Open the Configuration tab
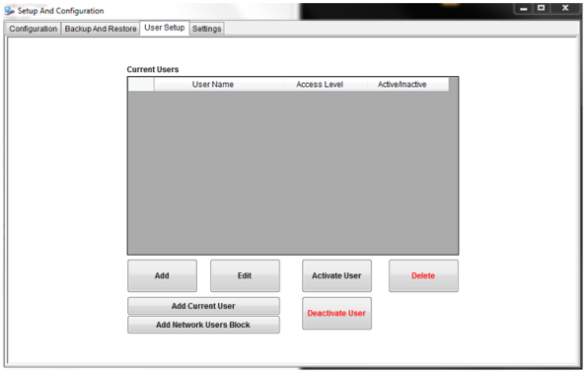 pyautogui.click(x=33, y=29)
